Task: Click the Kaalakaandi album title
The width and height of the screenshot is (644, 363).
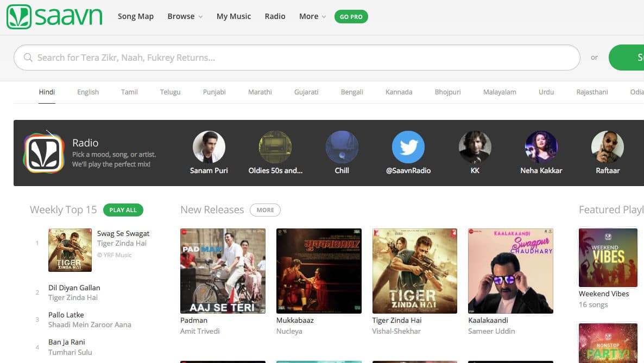Action: pos(488,320)
